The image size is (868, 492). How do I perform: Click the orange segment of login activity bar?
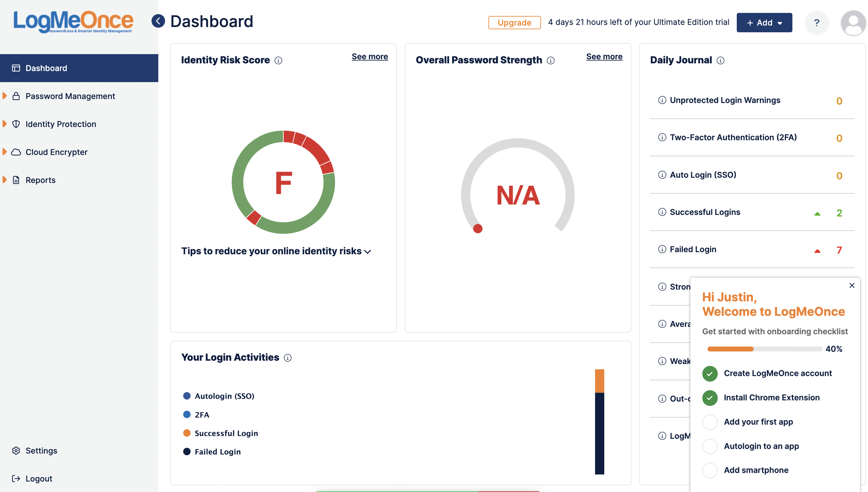(599, 381)
